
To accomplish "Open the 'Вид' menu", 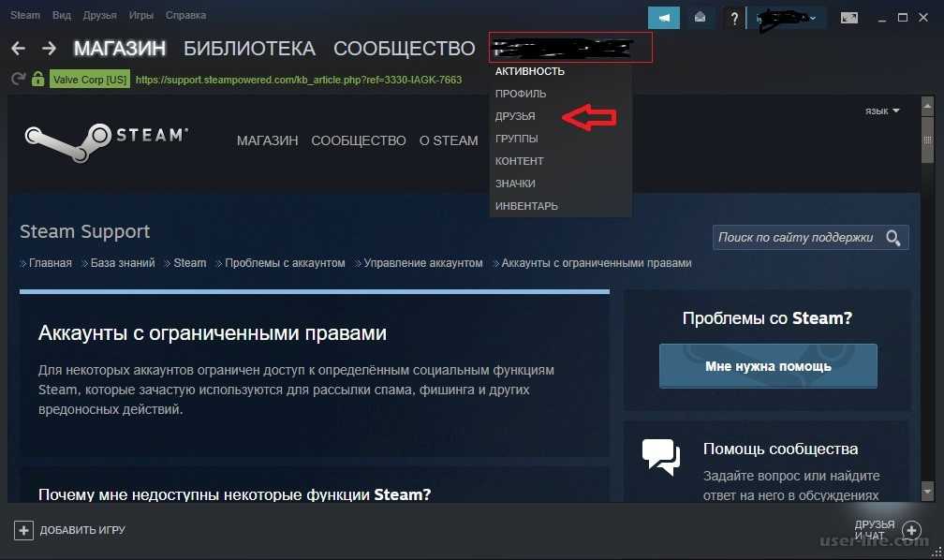I will [x=62, y=15].
